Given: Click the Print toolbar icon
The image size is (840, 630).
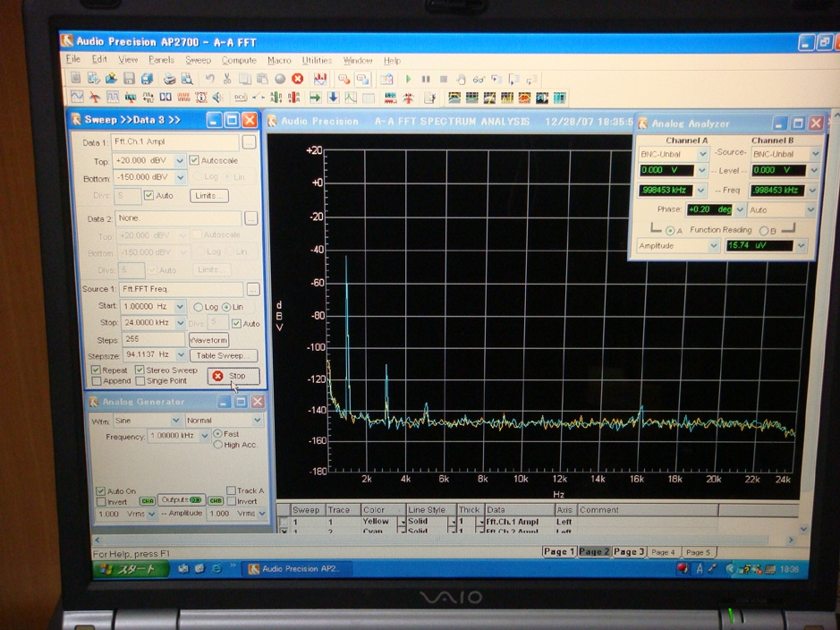Looking at the screenshot, I should (169, 79).
